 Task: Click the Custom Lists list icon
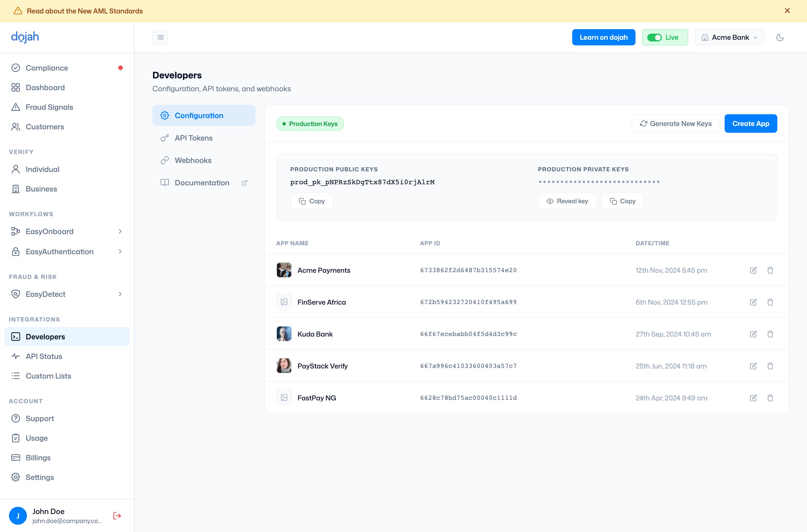tap(16, 376)
